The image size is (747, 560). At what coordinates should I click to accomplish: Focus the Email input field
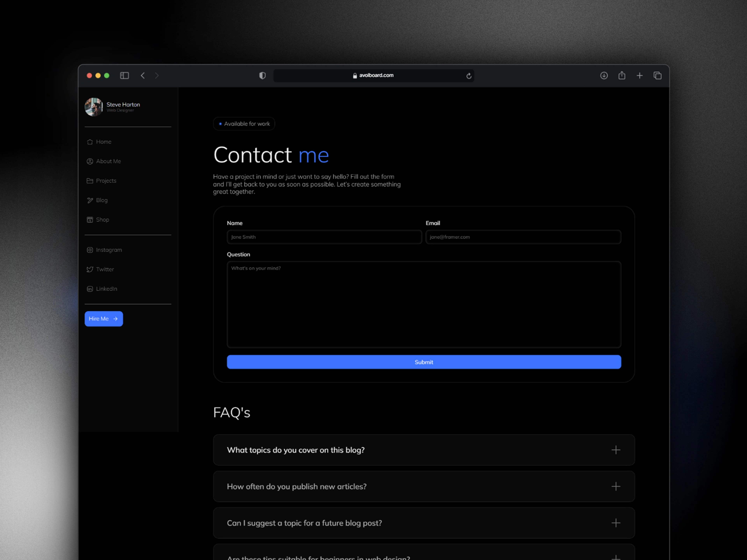(x=523, y=237)
